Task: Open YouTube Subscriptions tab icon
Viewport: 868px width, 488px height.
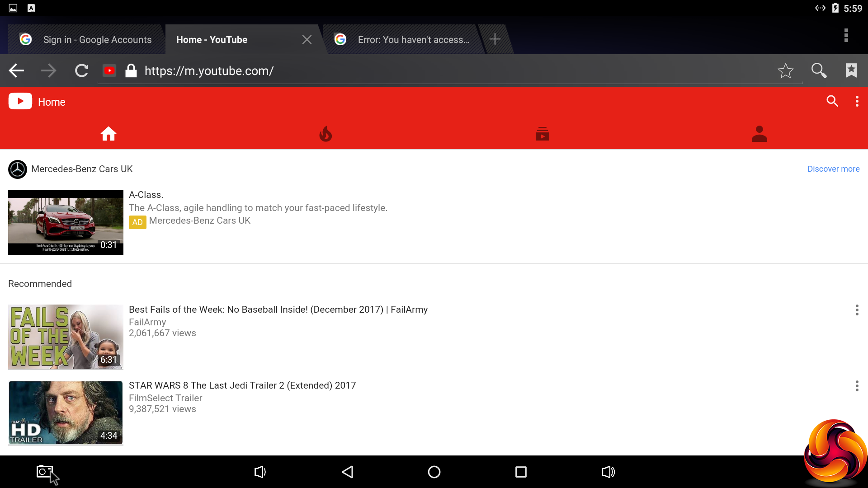Action: tap(542, 134)
